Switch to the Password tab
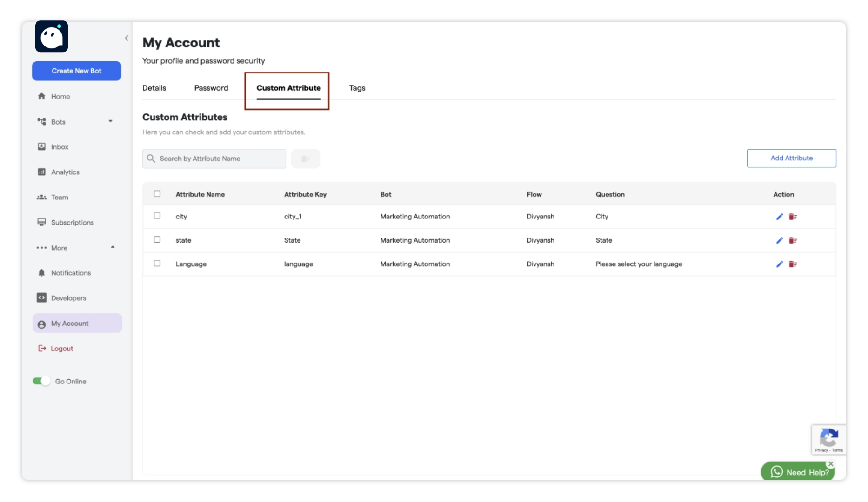The width and height of the screenshot is (868, 502). 211,88
